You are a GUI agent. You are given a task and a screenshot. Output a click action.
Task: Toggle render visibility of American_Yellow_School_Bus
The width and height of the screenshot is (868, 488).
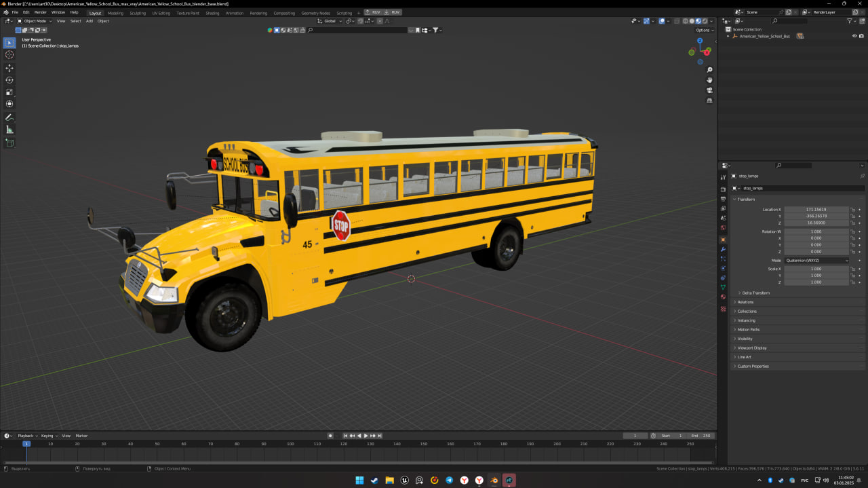point(862,36)
